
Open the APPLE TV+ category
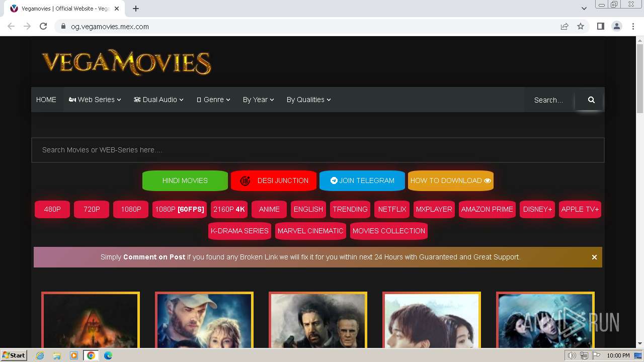coord(580,209)
